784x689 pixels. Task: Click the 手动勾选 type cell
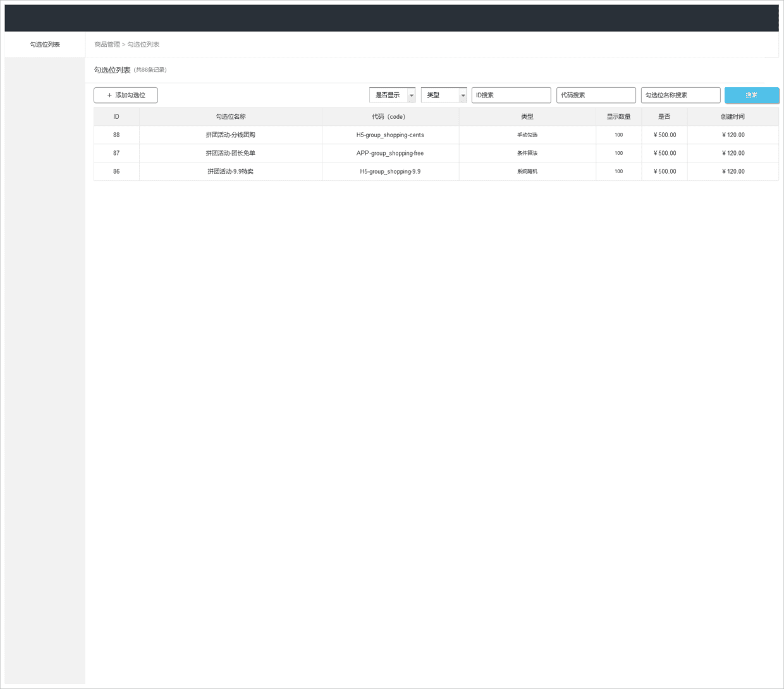pos(527,135)
